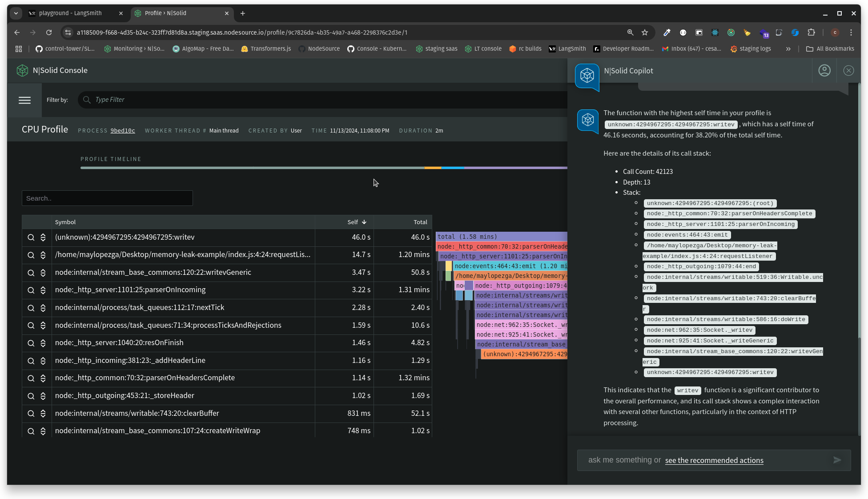The width and height of the screenshot is (868, 499).
Task: Open the Transformers.js bookmark
Action: 266,49
